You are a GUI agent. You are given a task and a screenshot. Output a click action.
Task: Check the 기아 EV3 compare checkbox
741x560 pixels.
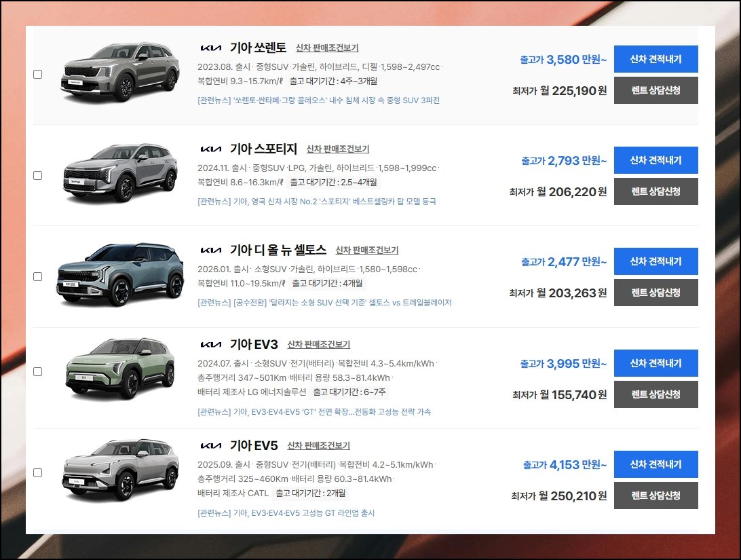coord(38,371)
